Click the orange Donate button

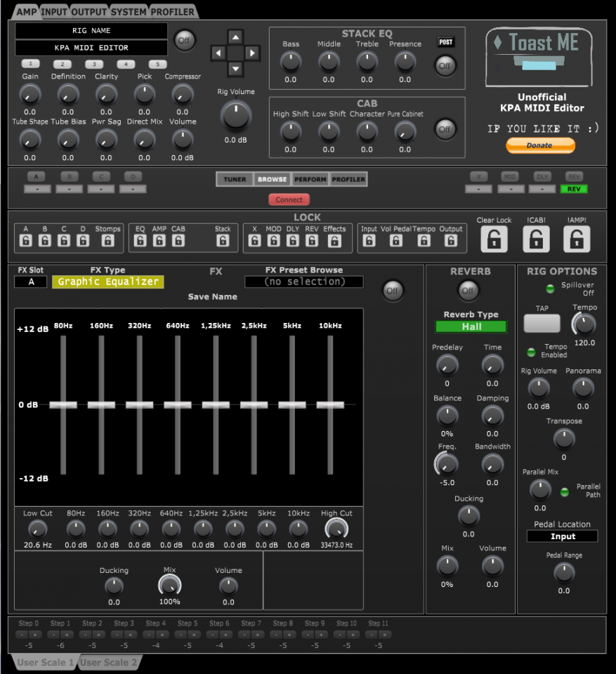(x=540, y=145)
